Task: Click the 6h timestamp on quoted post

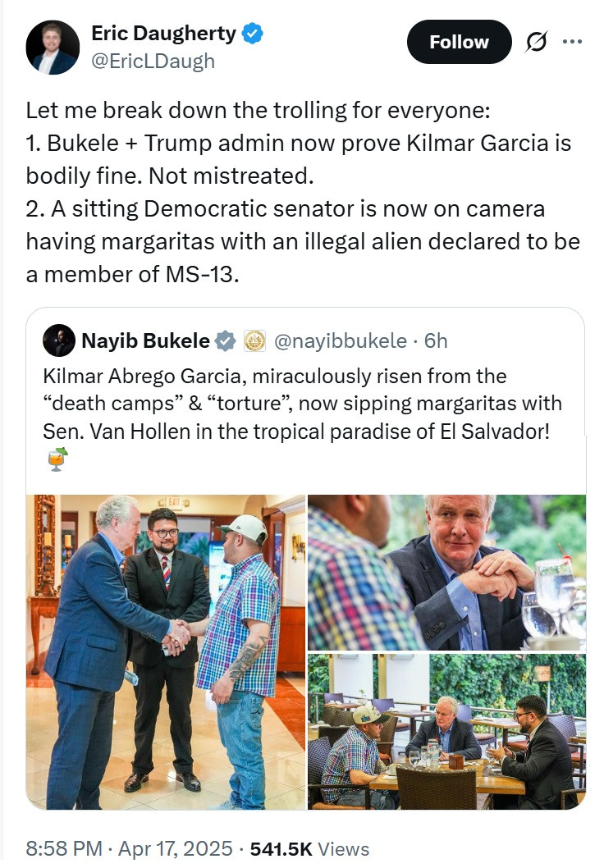Action: point(436,340)
